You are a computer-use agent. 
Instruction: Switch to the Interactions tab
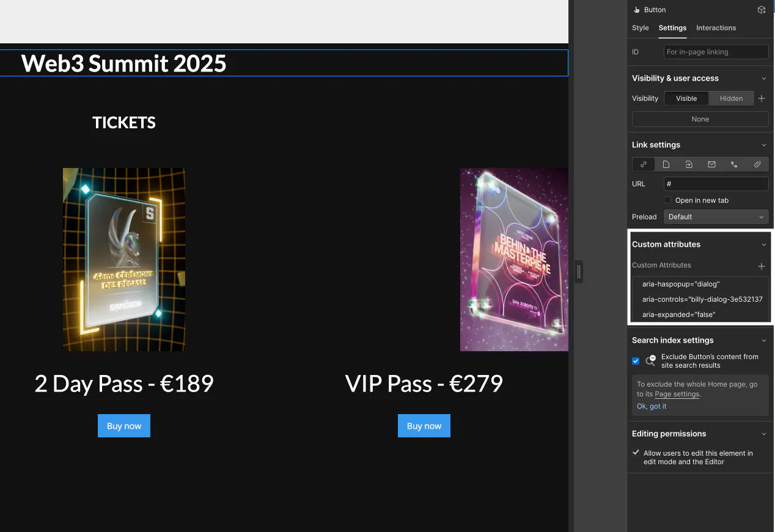point(716,28)
